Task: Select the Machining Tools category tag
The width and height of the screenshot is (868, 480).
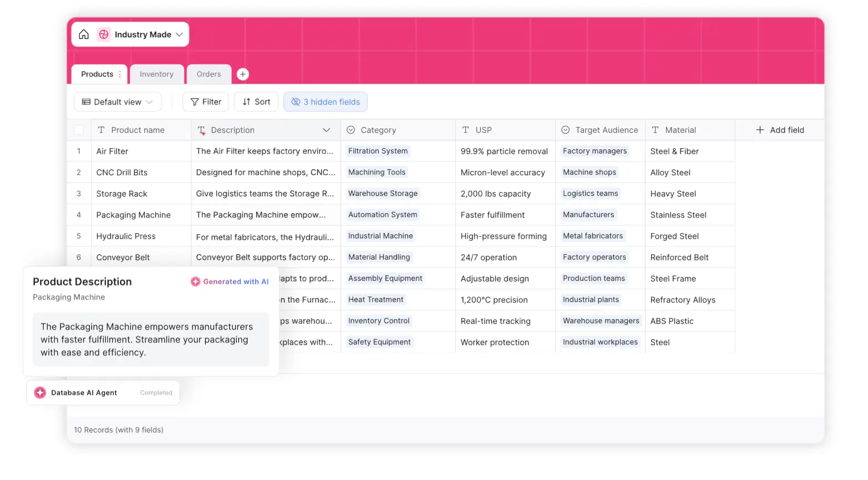Action: tap(377, 172)
